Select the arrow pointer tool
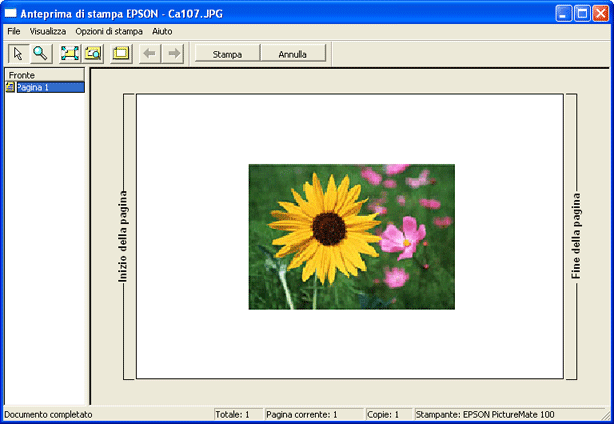 [18, 53]
